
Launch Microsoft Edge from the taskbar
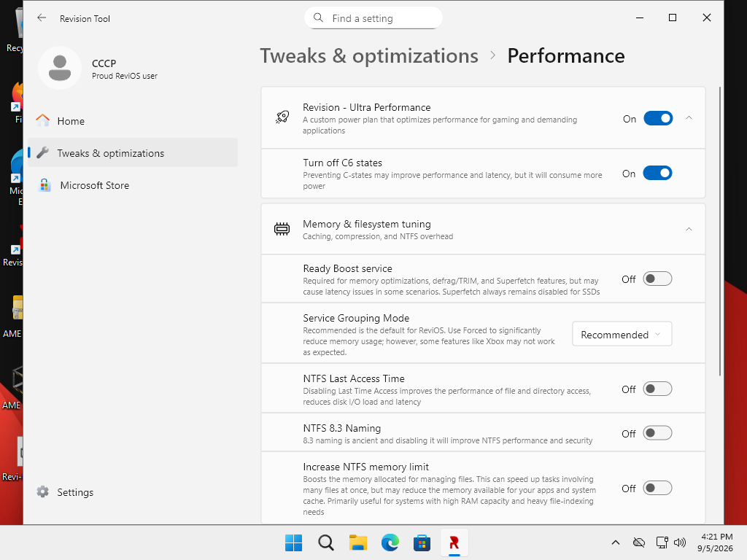tap(390, 542)
